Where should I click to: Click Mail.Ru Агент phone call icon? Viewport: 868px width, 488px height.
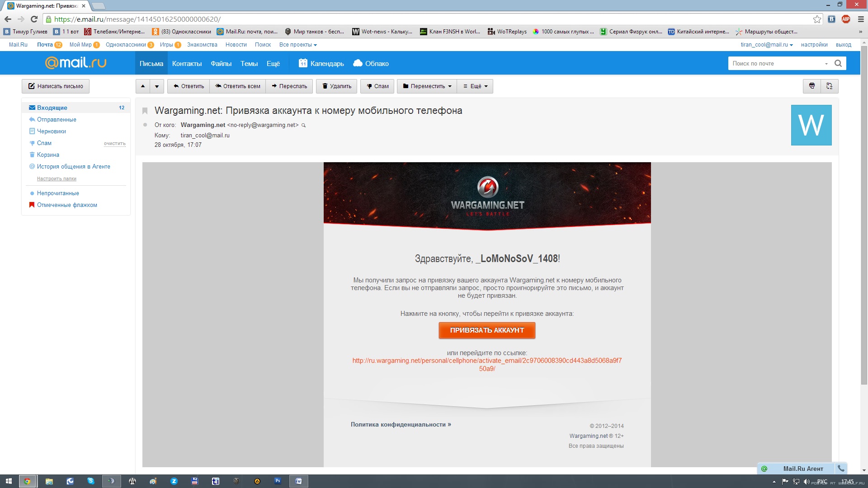coord(841,469)
